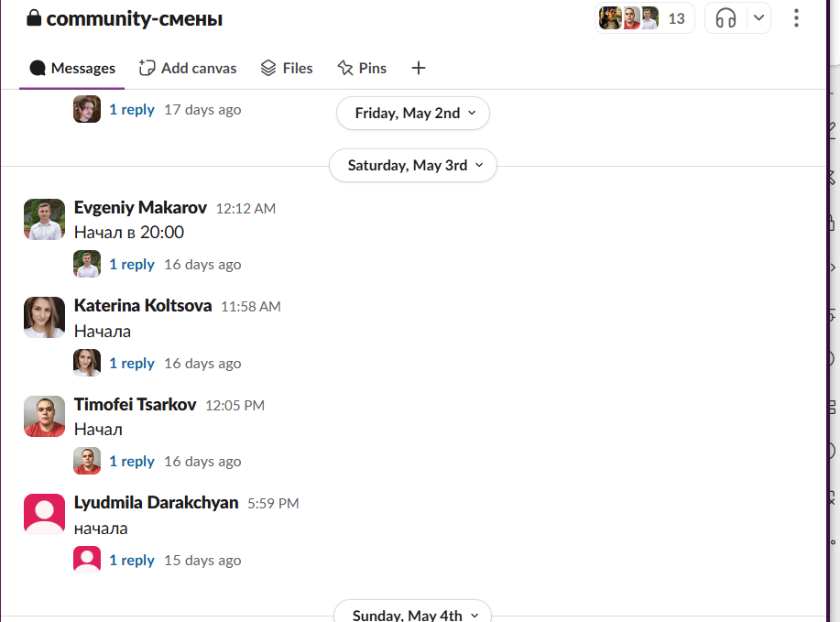Open Evgeniy Makarov's 1 reply thread

pyautogui.click(x=132, y=265)
